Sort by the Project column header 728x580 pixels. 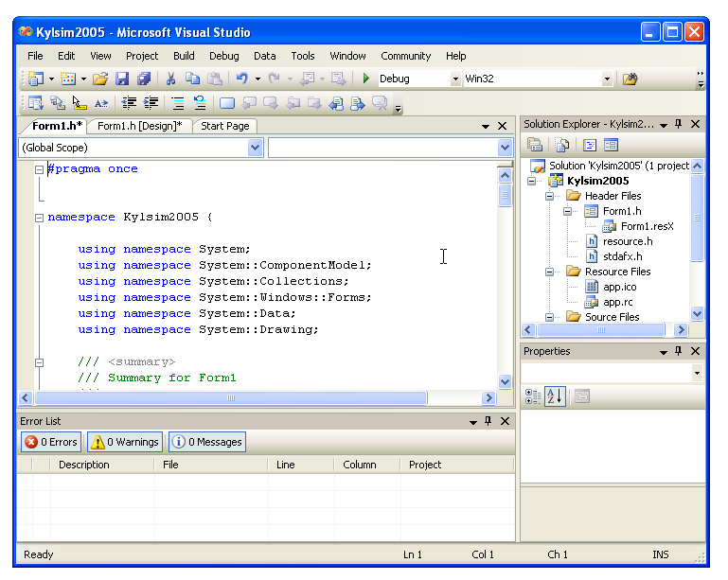[457, 465]
